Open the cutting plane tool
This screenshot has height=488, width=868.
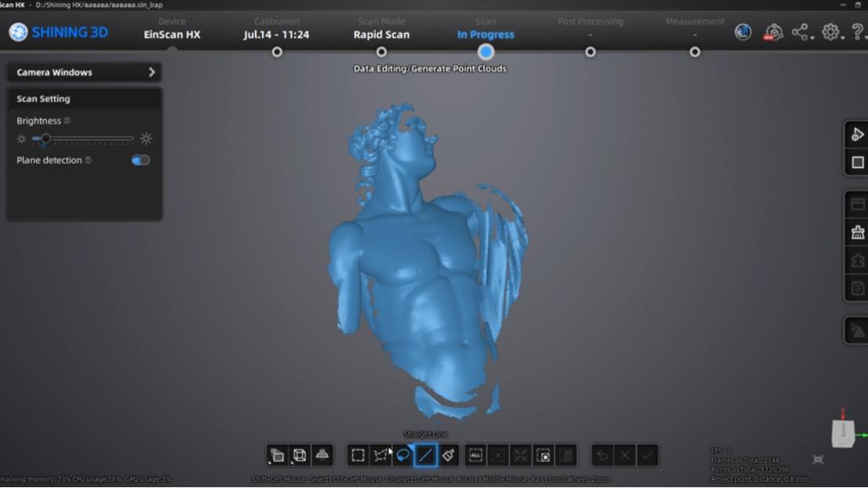[323, 455]
